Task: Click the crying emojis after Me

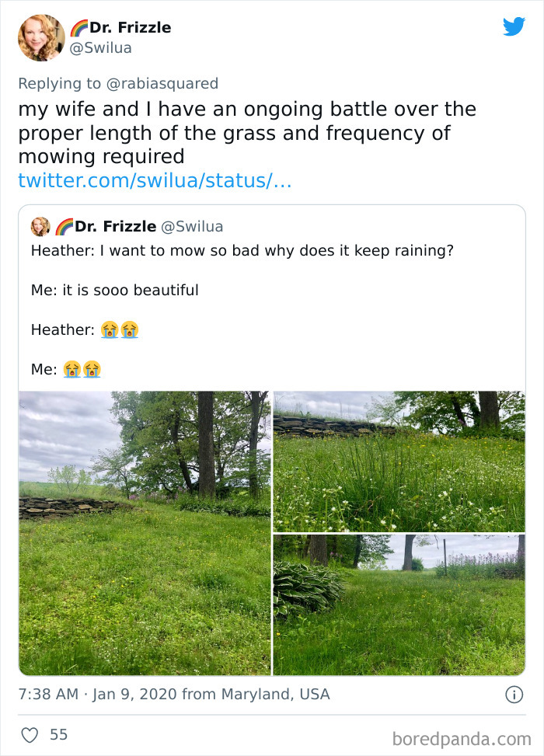Action: coord(82,369)
